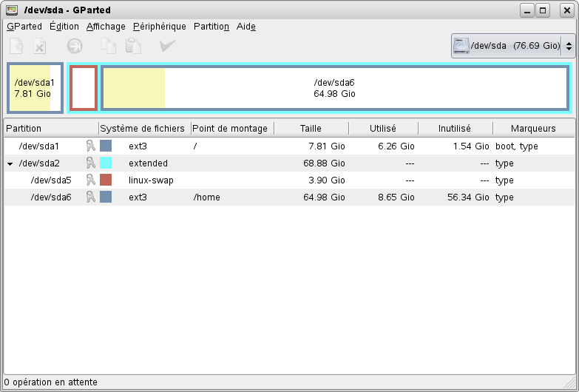579x392 pixels.
Task: Maximize the GParted window
Action: [x=543, y=10]
